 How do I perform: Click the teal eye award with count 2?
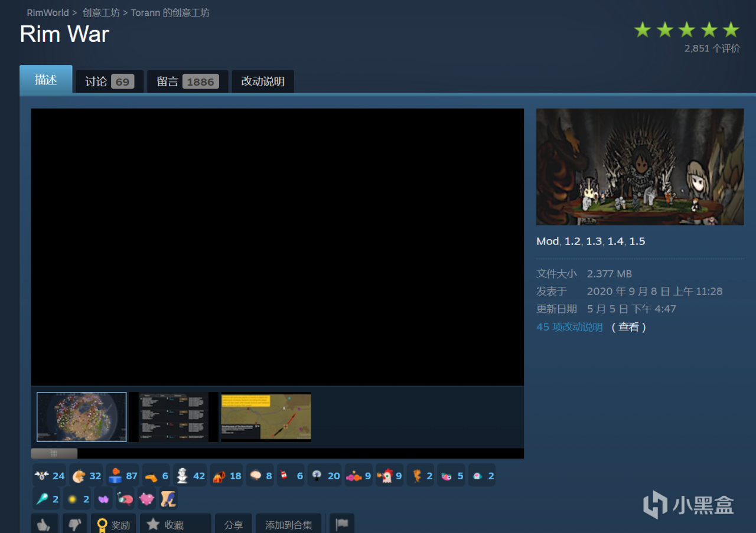coord(483,475)
